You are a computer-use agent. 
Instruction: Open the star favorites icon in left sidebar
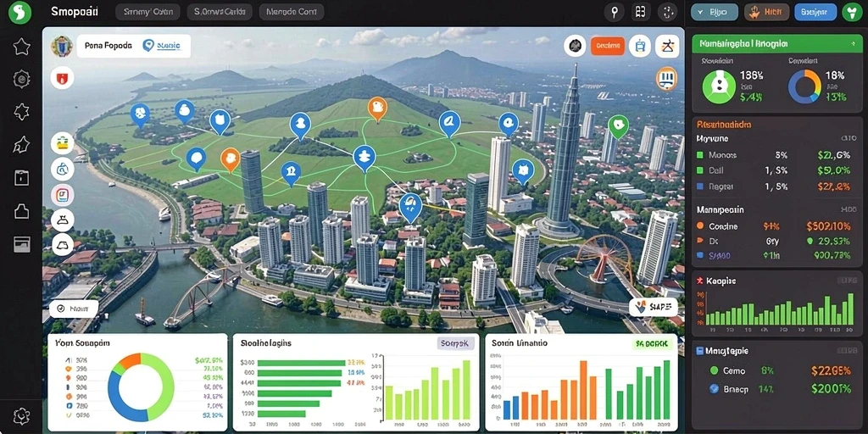[x=21, y=47]
